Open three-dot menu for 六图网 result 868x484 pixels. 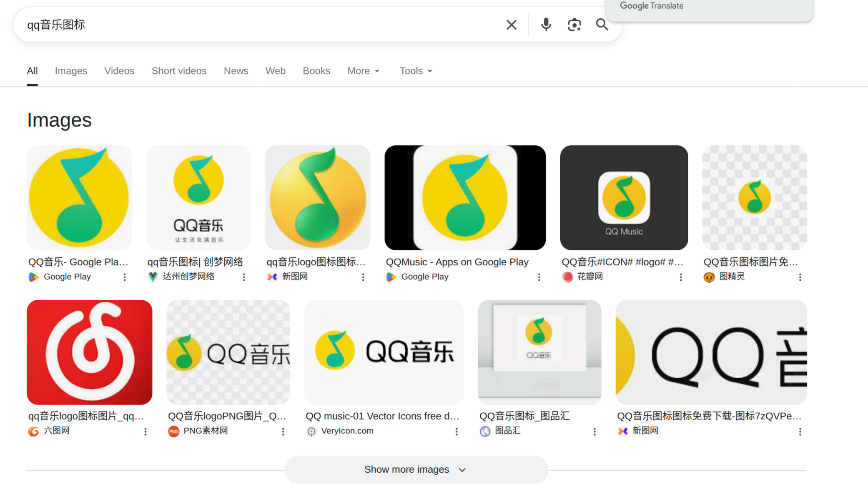click(x=146, y=432)
